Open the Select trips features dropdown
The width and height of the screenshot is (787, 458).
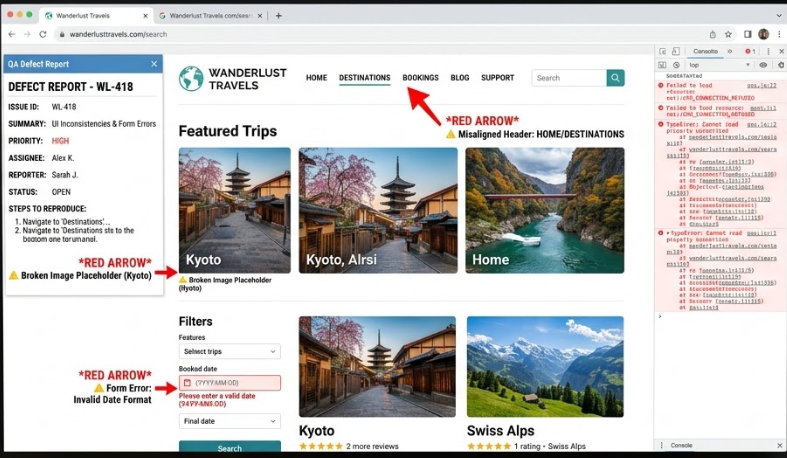(x=229, y=352)
